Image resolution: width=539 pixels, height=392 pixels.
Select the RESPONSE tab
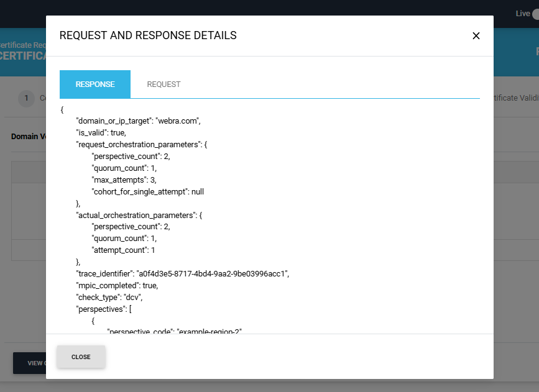tap(95, 84)
